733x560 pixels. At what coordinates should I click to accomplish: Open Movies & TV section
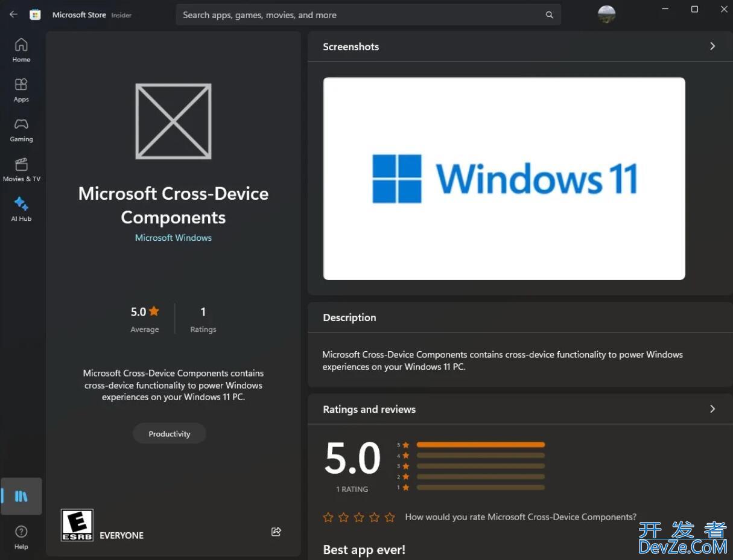(x=21, y=170)
